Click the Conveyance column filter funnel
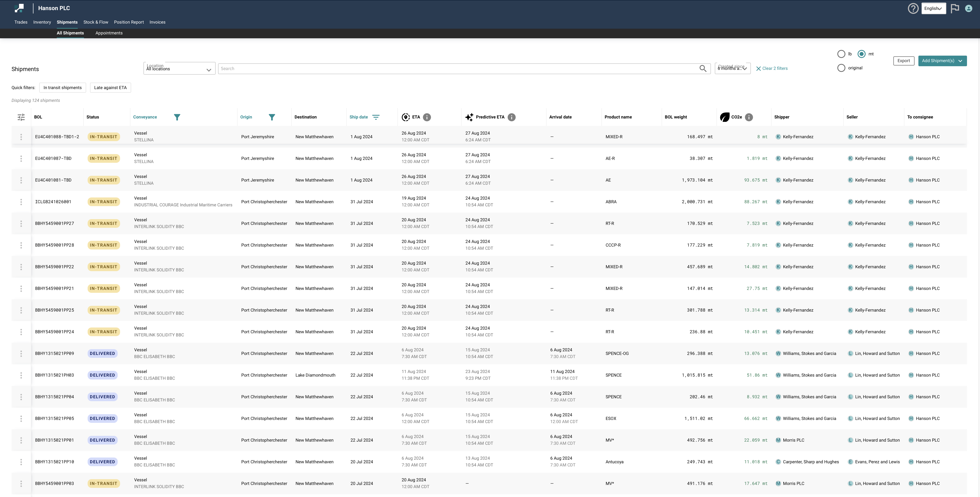This screenshot has height=497, width=980. 177,117
